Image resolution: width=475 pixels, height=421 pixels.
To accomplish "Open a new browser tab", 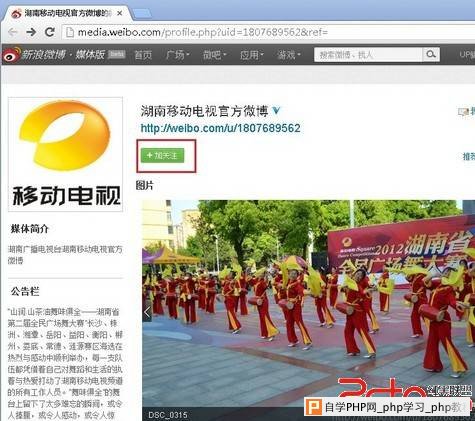I will (x=142, y=14).
